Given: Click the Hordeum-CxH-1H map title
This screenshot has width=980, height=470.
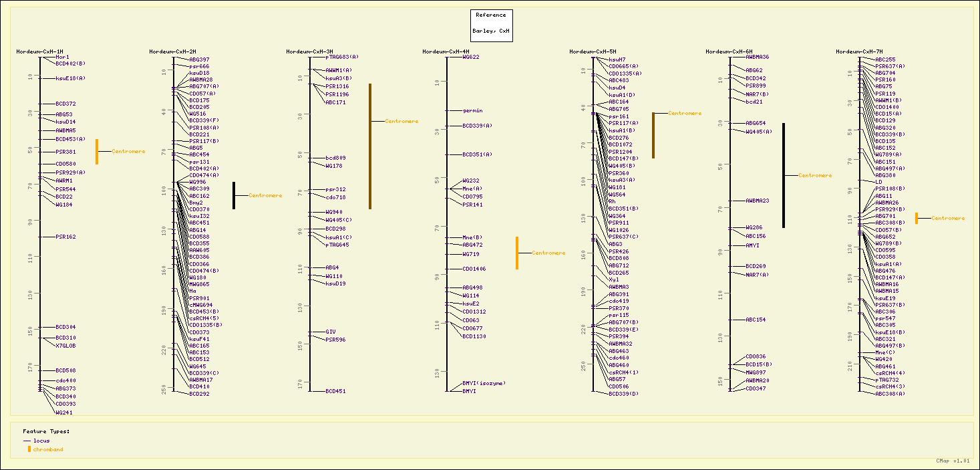Looking at the screenshot, I should point(39,51).
